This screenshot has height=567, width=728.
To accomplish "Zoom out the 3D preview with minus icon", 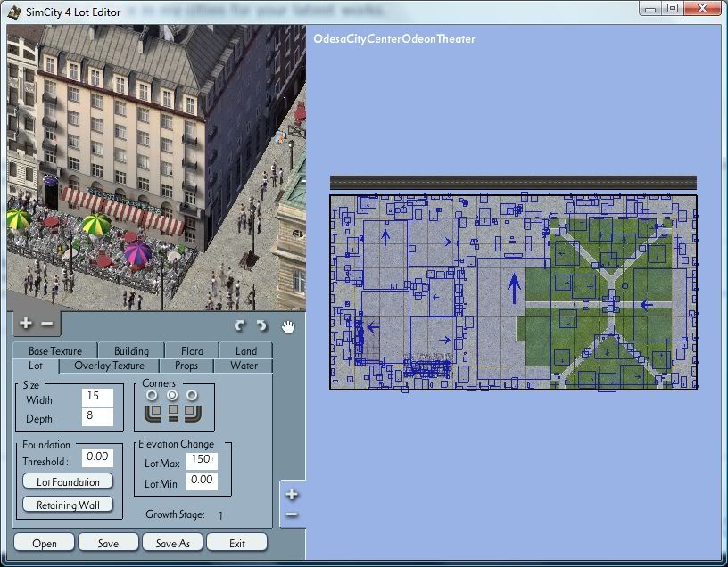I will [47, 324].
